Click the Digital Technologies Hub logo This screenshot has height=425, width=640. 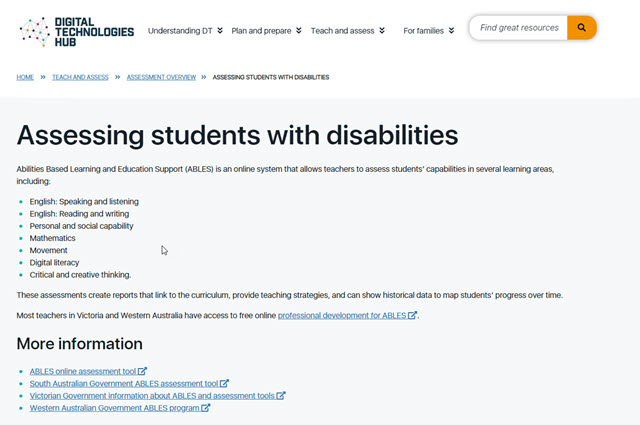76,31
